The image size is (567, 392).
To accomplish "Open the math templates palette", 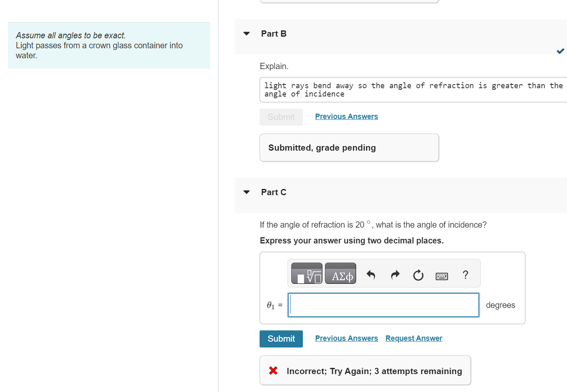I will click(x=307, y=273).
